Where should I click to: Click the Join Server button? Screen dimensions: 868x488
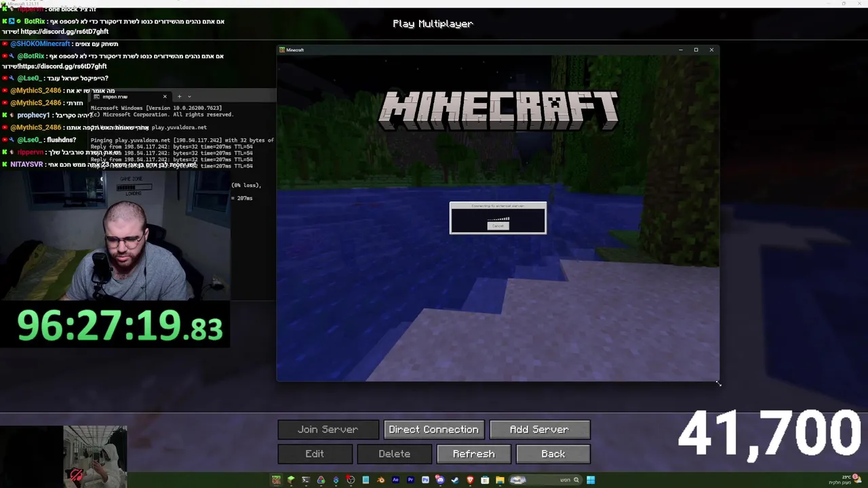328,429
